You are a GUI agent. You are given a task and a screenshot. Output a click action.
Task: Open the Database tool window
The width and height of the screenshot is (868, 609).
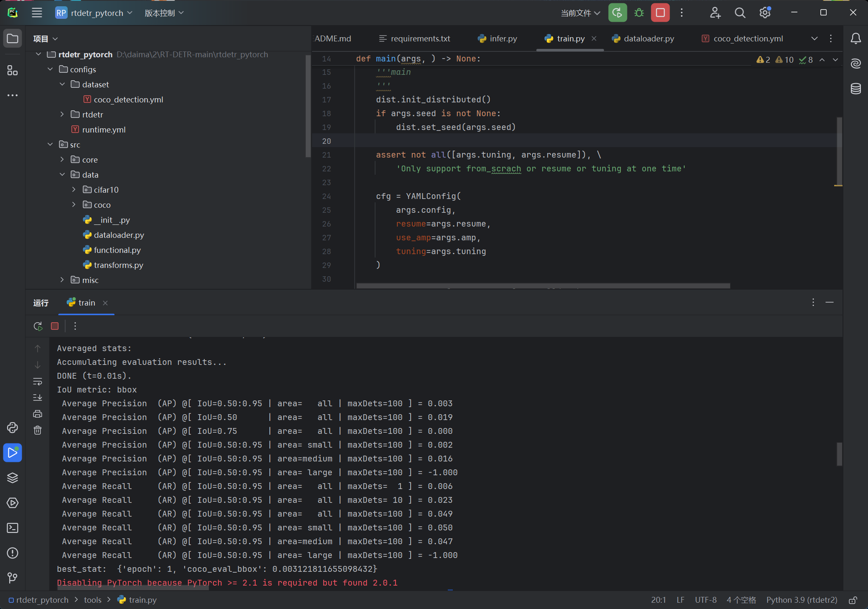(855, 89)
